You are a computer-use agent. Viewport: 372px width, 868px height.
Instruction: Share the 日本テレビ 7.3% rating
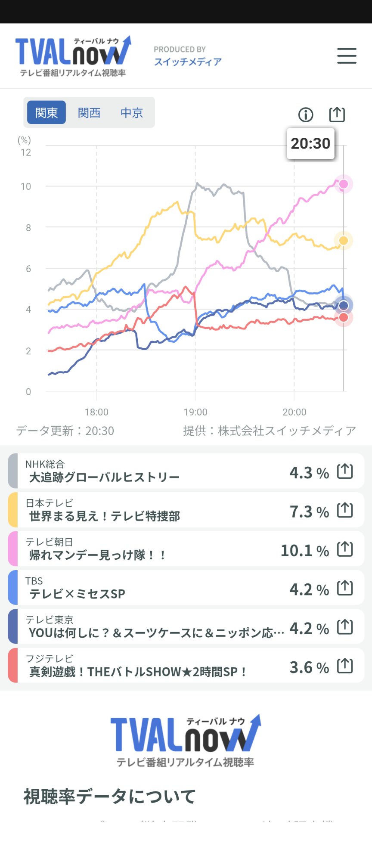345,510
